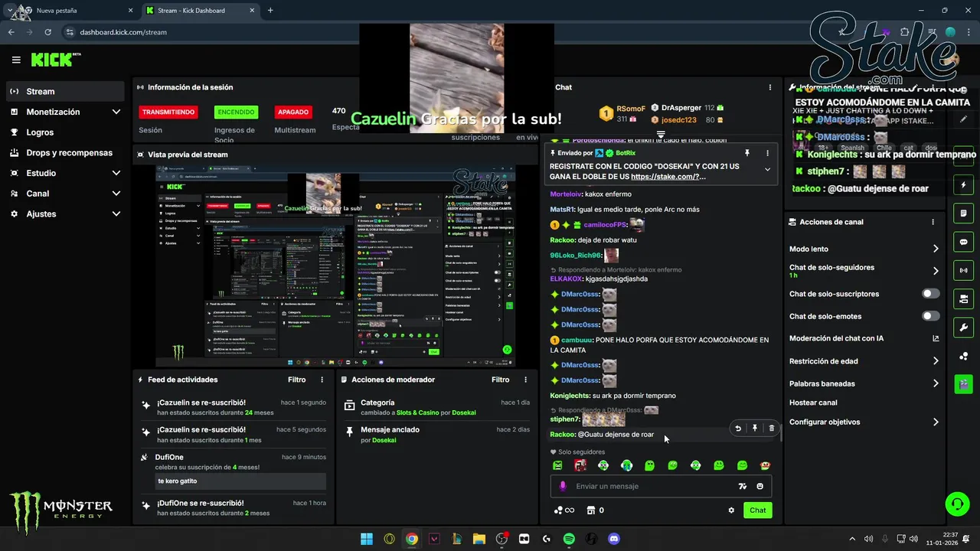Screen dimensions: 980x551
Task: Toggle Chat de solo-suscriptores switch
Action: [931, 294]
